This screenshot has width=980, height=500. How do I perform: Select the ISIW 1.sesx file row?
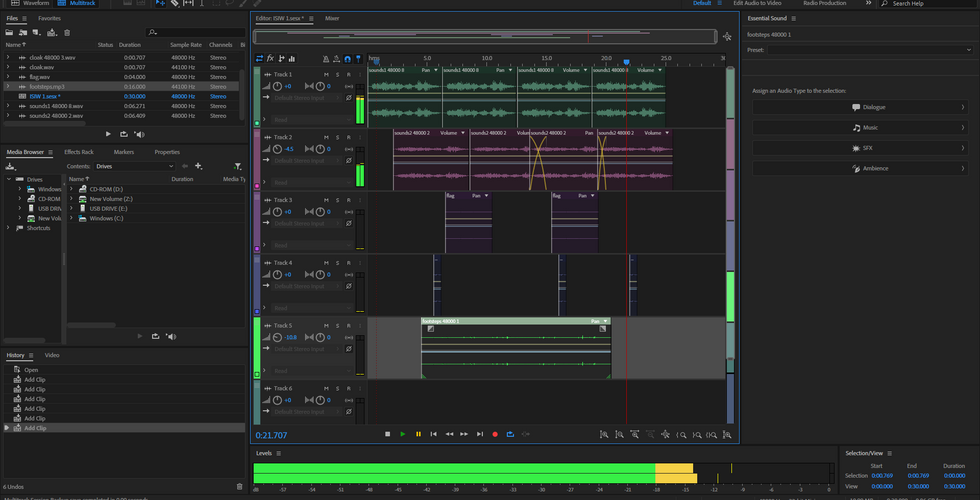click(119, 96)
